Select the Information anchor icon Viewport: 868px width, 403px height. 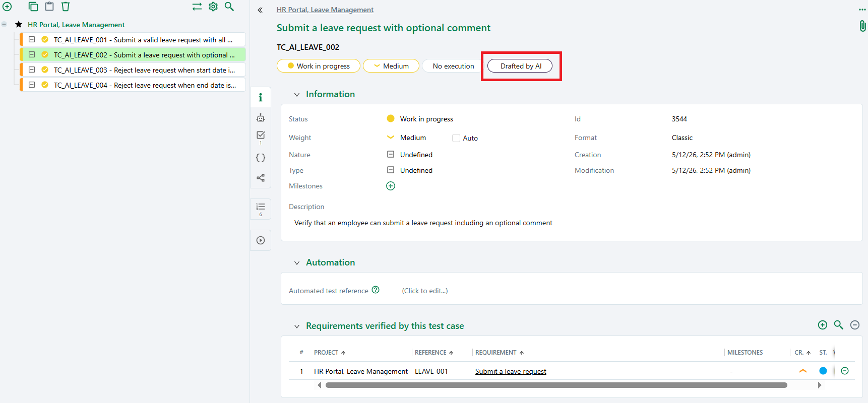pyautogui.click(x=261, y=97)
